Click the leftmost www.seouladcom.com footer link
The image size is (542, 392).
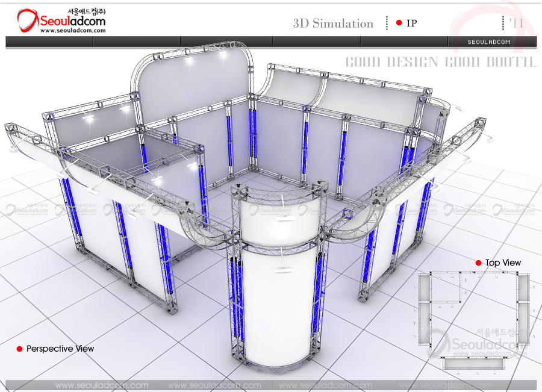click(x=101, y=385)
